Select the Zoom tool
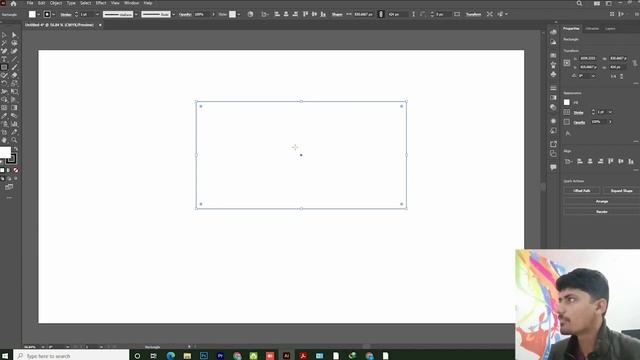The width and height of the screenshot is (640, 360). point(14,140)
